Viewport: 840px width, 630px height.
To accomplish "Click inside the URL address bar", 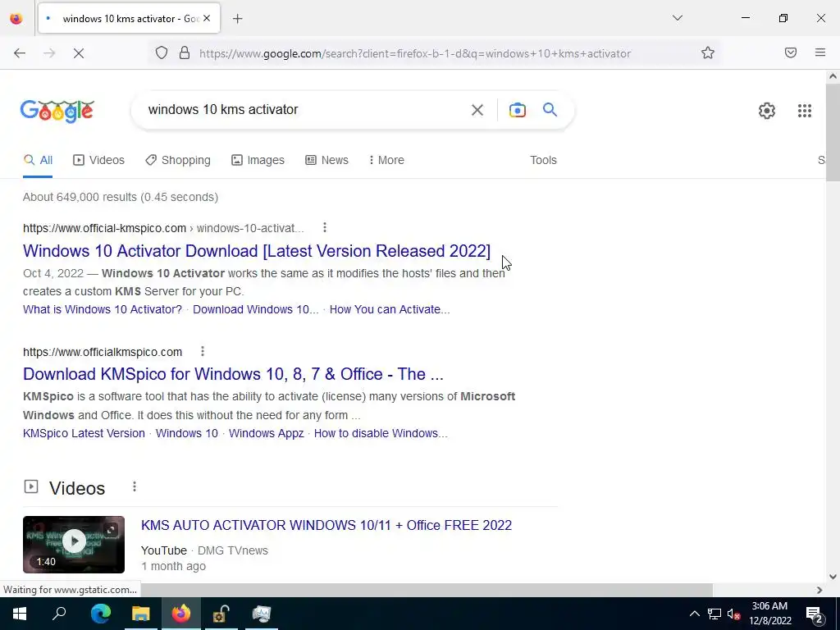I will 415,53.
